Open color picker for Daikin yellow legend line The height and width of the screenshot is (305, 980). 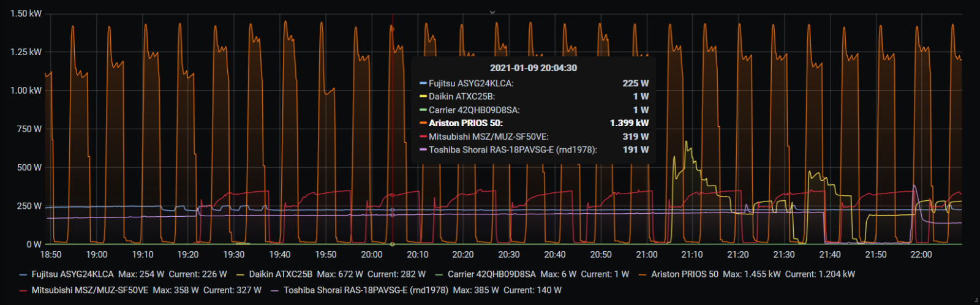pyautogui.click(x=240, y=275)
